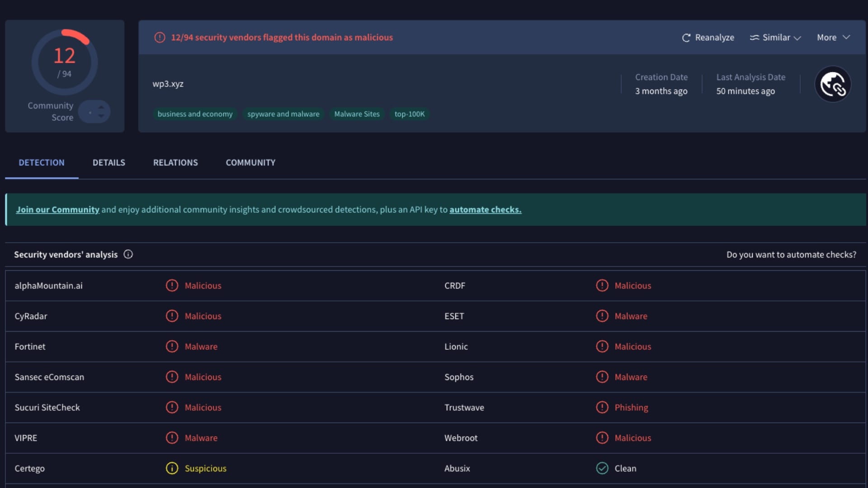Click the Webroot vendor name
The width and height of the screenshot is (868, 488).
point(461,438)
